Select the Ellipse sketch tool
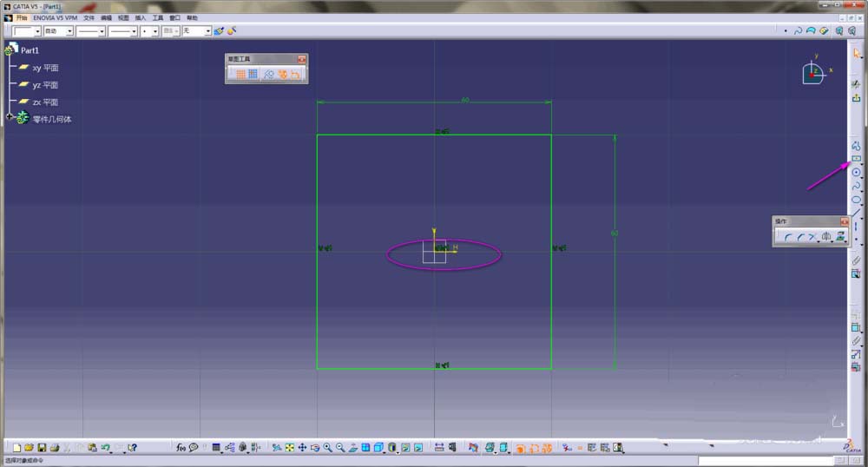The height and width of the screenshot is (467, 868). click(857, 199)
